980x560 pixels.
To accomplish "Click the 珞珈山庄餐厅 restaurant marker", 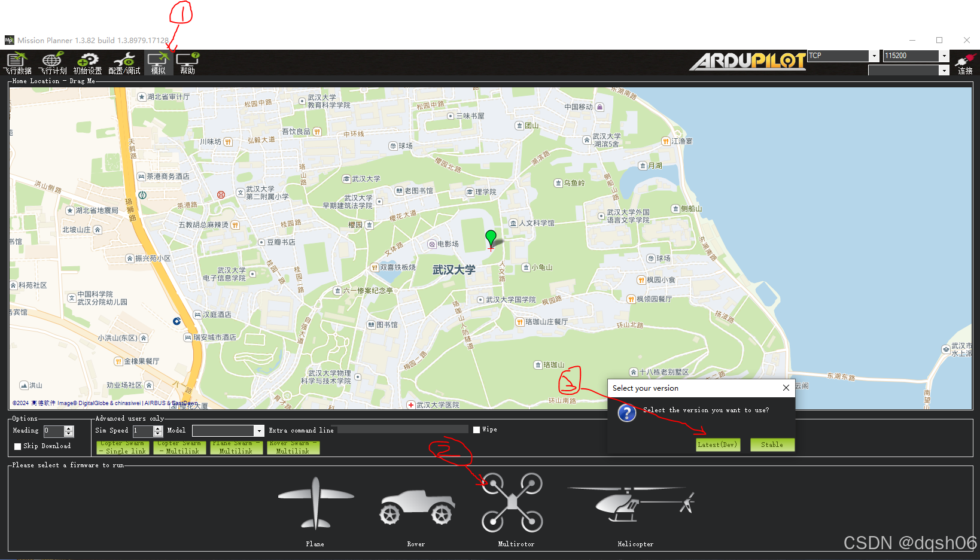I will (x=520, y=322).
